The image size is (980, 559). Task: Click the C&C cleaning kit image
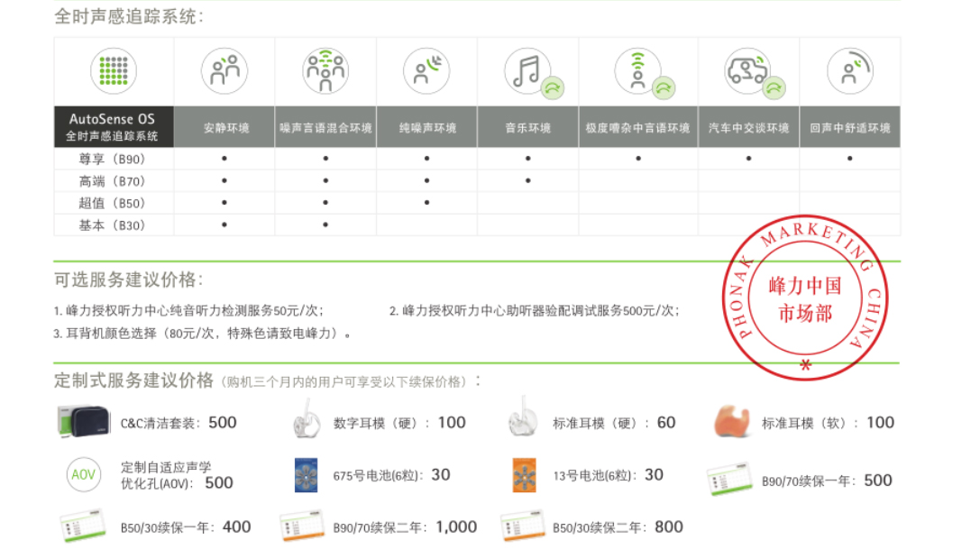pos(83,421)
